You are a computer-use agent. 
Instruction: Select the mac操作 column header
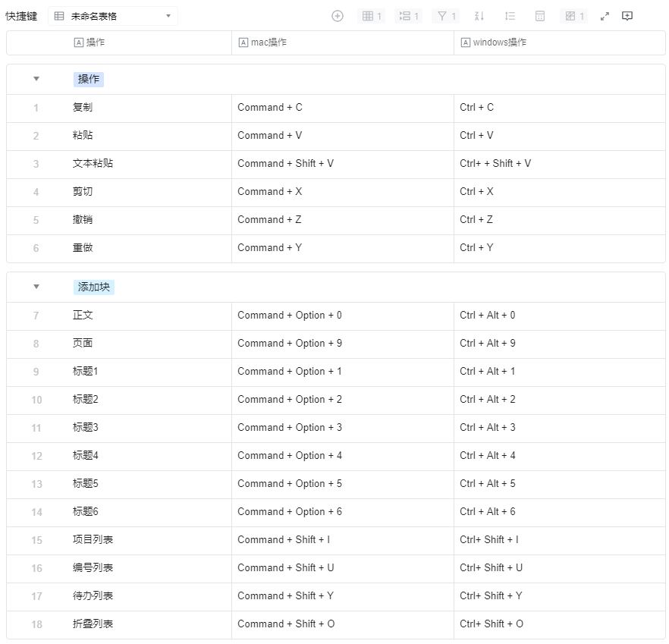click(x=343, y=42)
